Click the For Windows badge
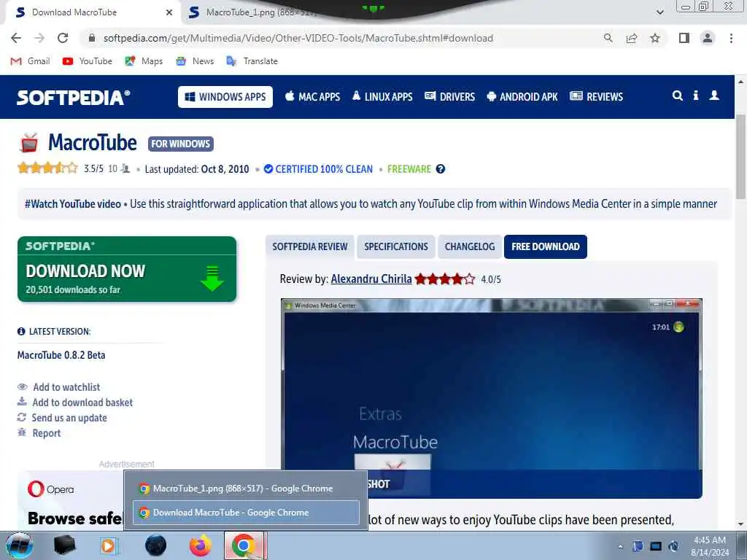747x560 pixels. pos(181,144)
